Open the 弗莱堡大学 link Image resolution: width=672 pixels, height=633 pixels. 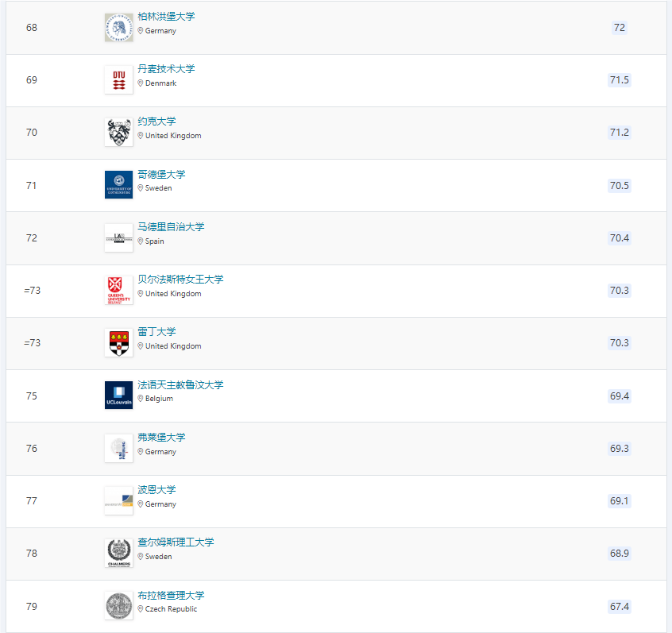point(161,438)
